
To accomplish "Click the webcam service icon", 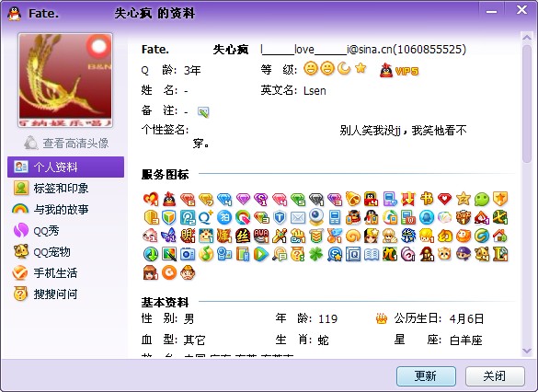I will [x=316, y=217].
